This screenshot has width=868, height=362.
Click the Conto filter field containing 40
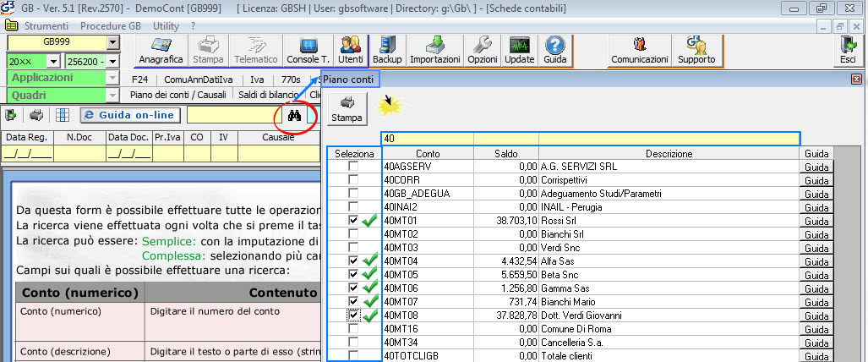428,139
